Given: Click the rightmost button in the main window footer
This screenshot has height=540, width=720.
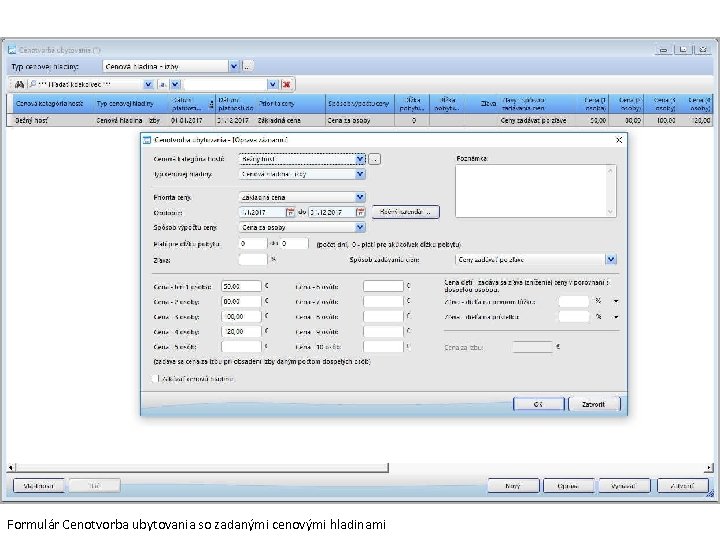Looking at the screenshot, I should pos(682,486).
